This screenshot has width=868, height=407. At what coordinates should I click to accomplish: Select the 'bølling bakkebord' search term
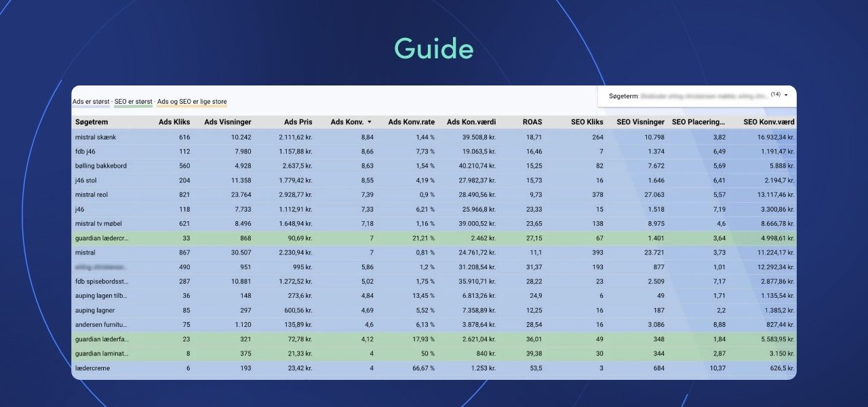click(100, 166)
